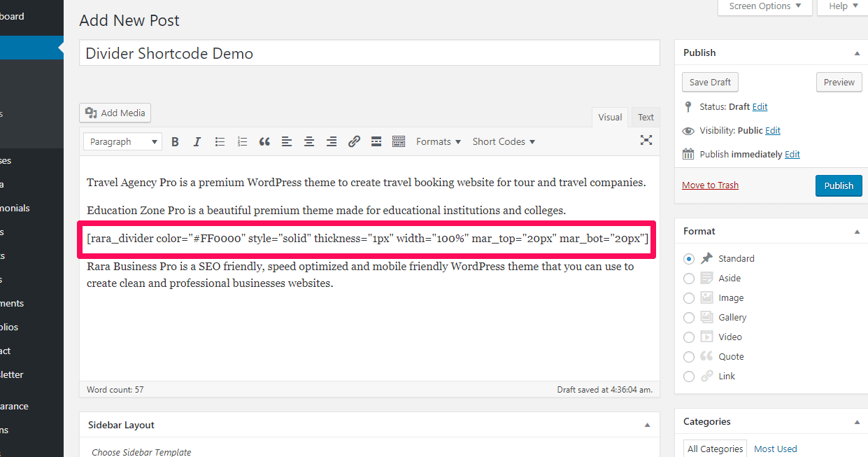Image resolution: width=868 pixels, height=457 pixels.
Task: Insert a numbered list
Action: point(242,141)
